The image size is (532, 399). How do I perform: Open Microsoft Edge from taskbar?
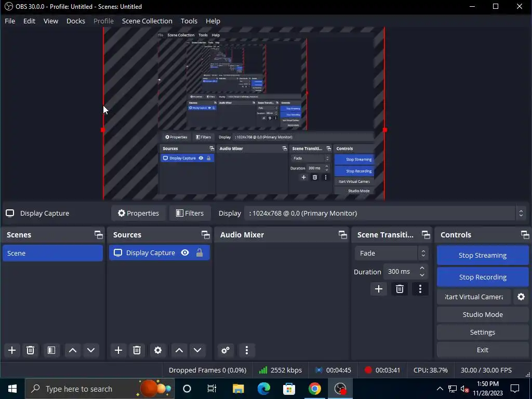(263, 389)
